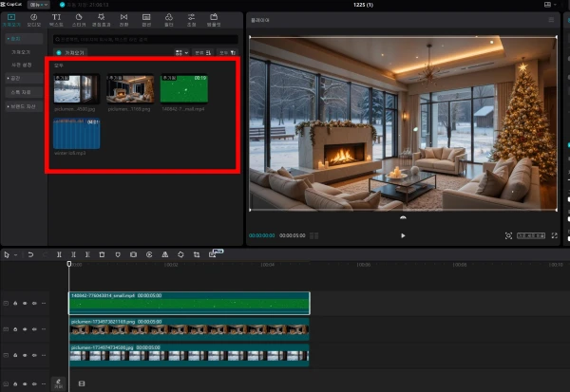Lock the green screen mp4 track

point(15,304)
